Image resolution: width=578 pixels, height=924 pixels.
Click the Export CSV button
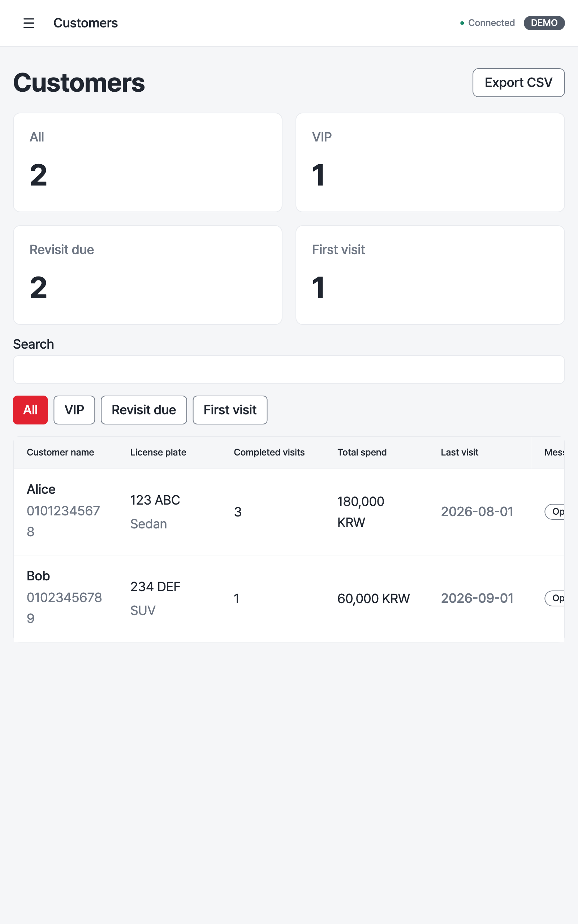click(x=518, y=82)
